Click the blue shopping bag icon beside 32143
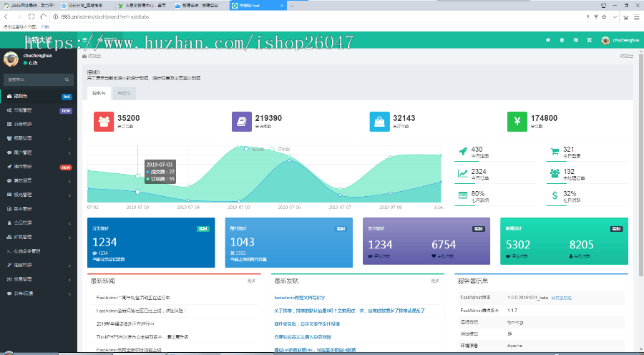The image size is (644, 355). click(x=379, y=122)
